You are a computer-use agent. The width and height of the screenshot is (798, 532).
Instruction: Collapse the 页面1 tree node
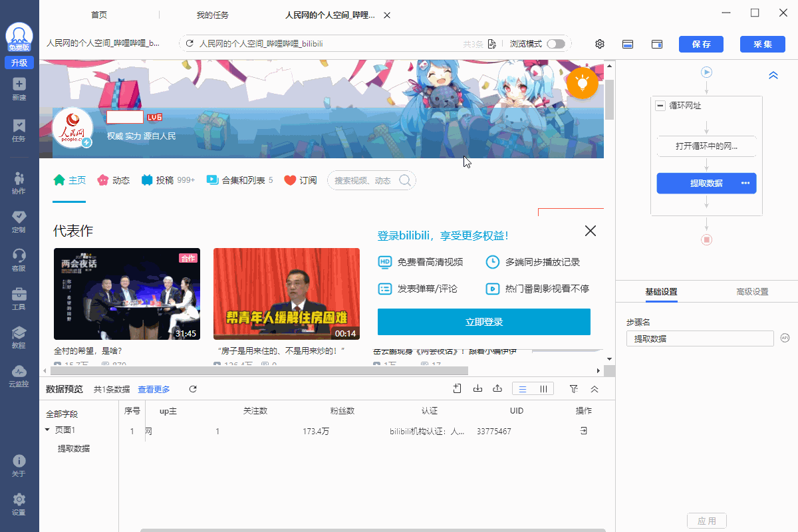[x=47, y=430]
